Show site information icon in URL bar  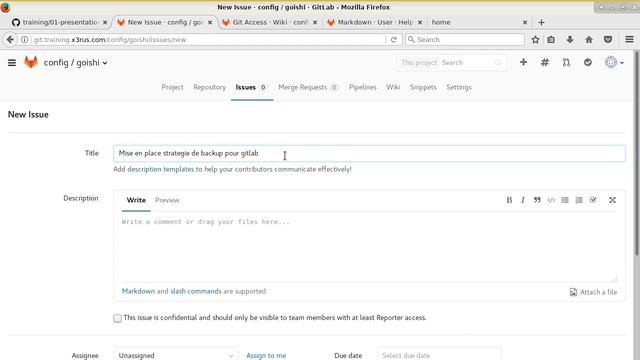24,40
